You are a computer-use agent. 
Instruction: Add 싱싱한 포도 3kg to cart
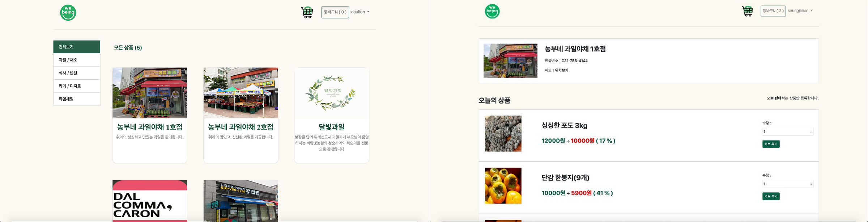(x=771, y=144)
